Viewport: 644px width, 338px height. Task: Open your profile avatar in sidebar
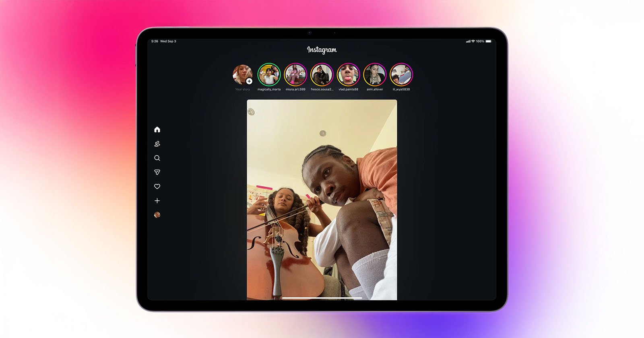(x=157, y=215)
